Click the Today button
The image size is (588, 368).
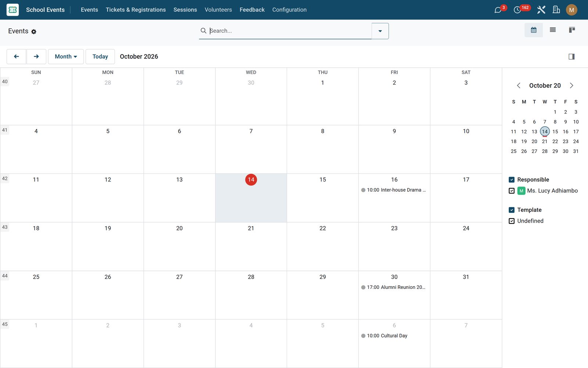tap(100, 57)
